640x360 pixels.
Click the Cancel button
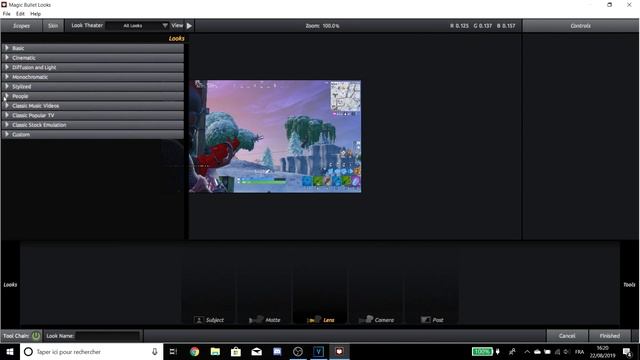(567, 336)
